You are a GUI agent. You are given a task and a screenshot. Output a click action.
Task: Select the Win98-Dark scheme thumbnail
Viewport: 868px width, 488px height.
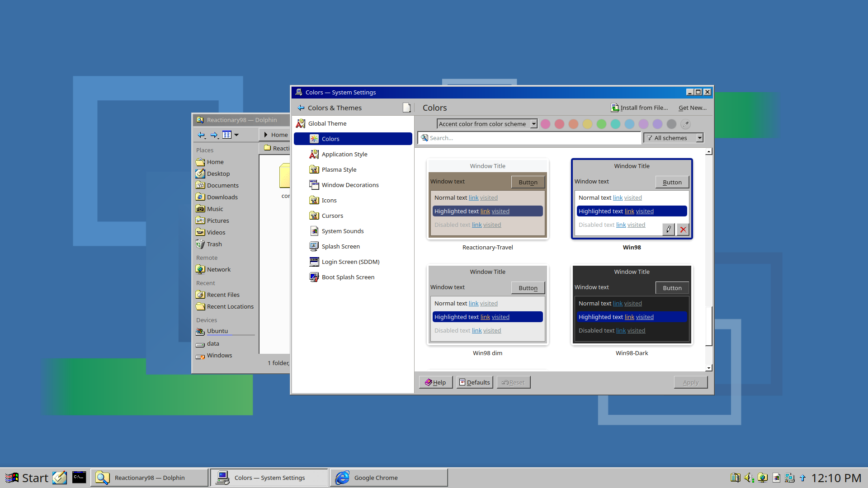632,305
